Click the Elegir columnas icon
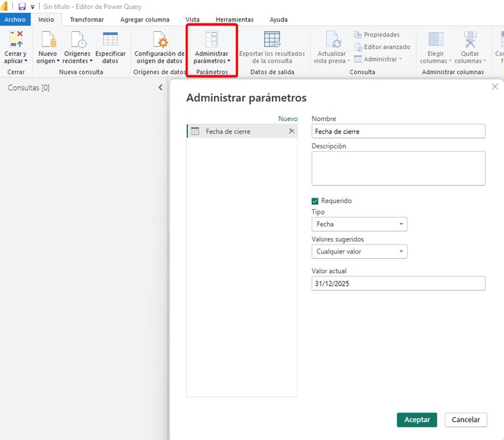504x440 pixels. [436, 40]
